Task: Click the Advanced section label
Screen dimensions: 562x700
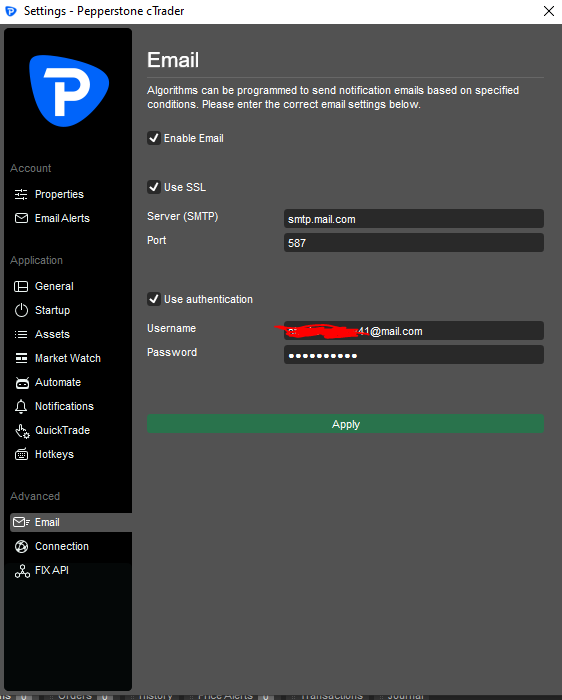Action: click(35, 496)
